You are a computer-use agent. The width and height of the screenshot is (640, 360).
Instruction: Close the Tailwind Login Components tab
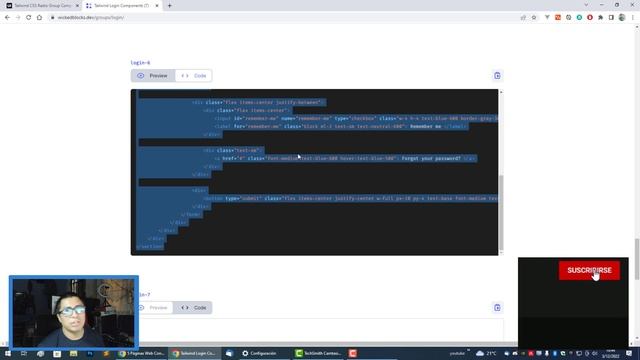tap(157, 6)
